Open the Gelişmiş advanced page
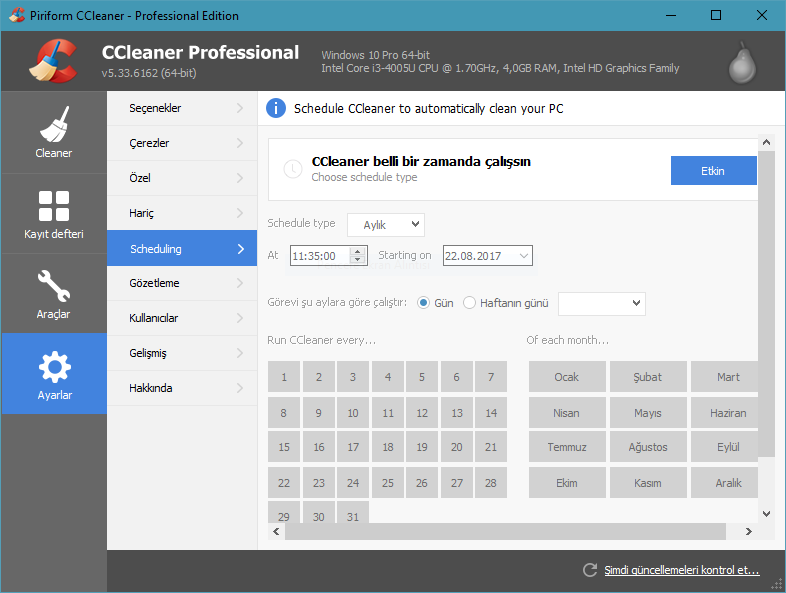The image size is (786, 593). pyautogui.click(x=182, y=353)
